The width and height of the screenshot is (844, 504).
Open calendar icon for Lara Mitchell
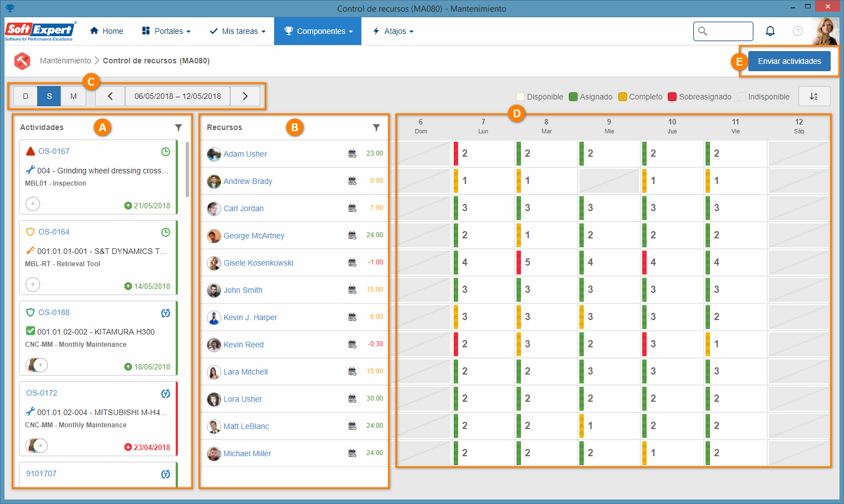[x=352, y=372]
